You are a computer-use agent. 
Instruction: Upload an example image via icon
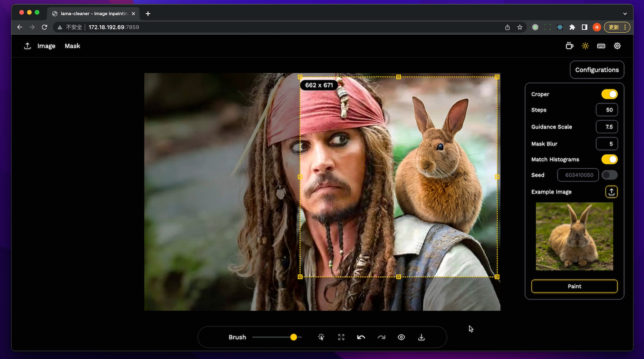pos(611,192)
